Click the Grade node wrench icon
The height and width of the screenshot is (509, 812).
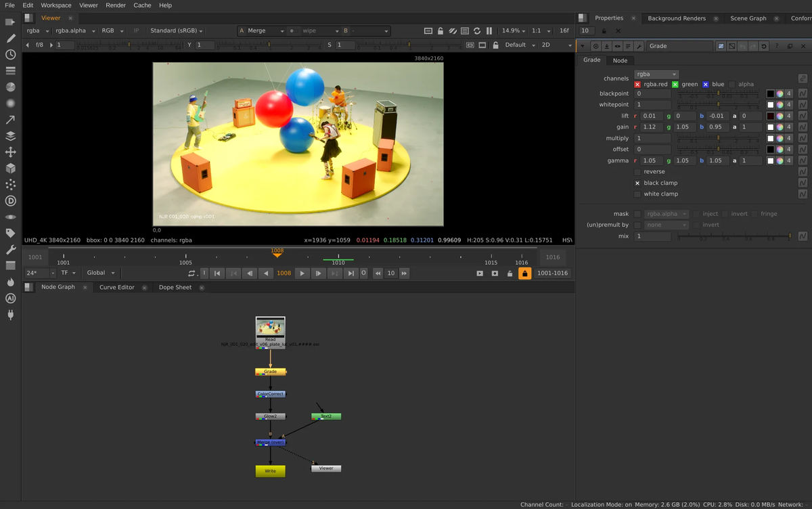[639, 46]
